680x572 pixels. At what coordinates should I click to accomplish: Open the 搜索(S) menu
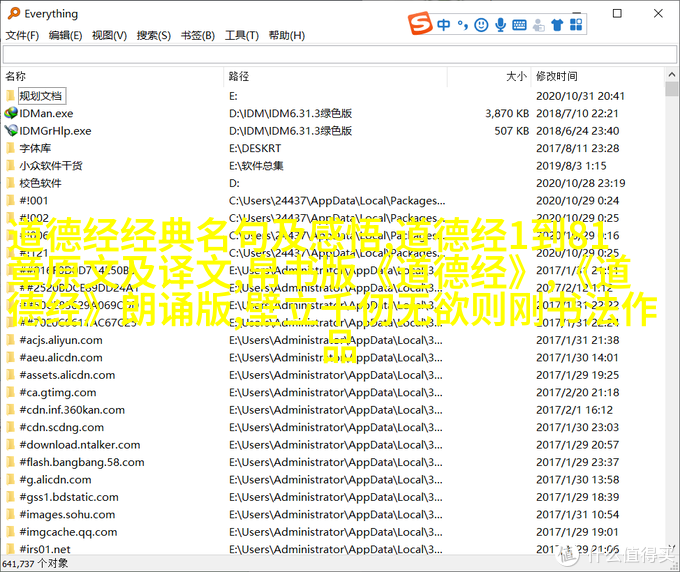pos(154,35)
